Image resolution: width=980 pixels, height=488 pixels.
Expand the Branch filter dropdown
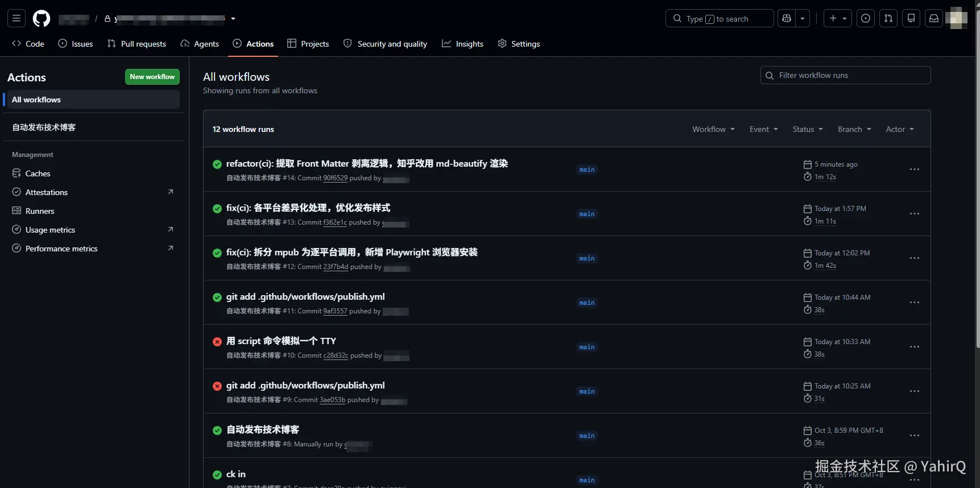click(x=854, y=129)
